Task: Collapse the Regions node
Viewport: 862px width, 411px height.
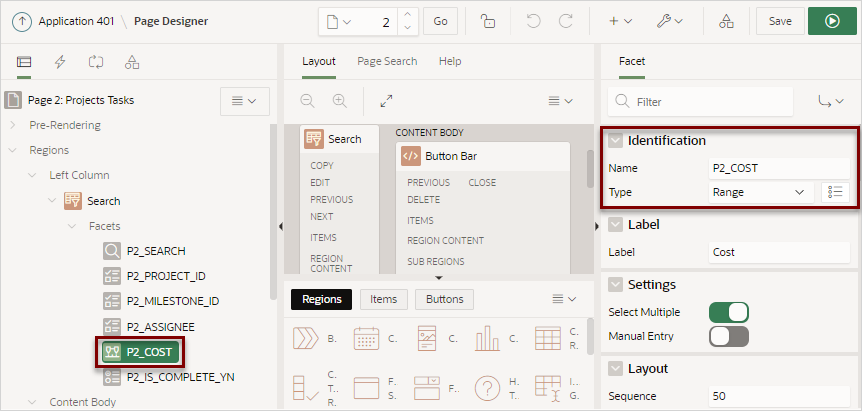Action: click(x=13, y=150)
